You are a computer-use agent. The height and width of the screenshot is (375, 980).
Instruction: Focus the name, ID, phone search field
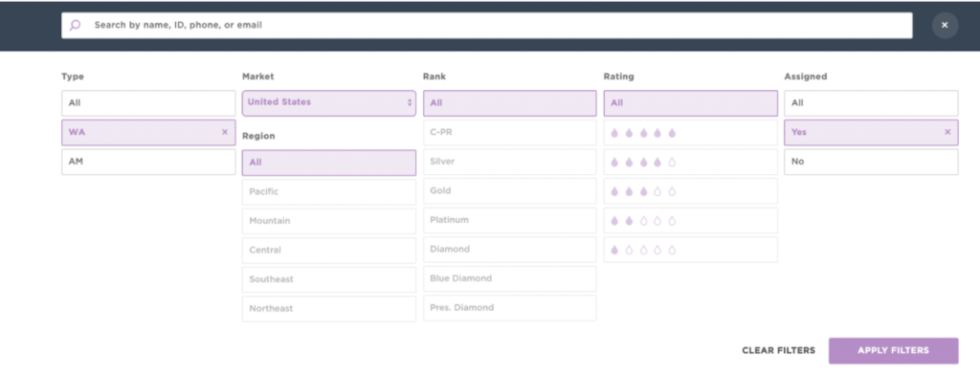486,26
